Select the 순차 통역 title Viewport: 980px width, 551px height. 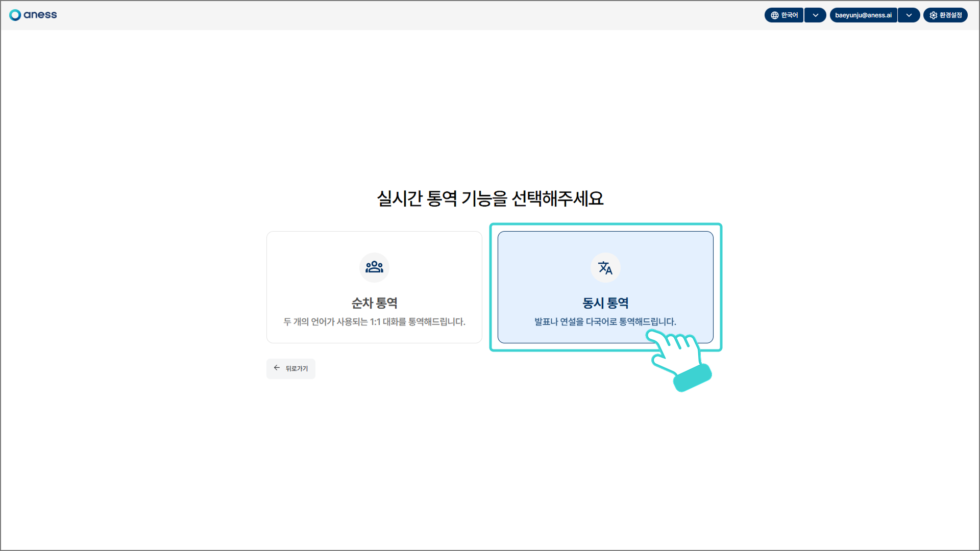click(x=374, y=303)
